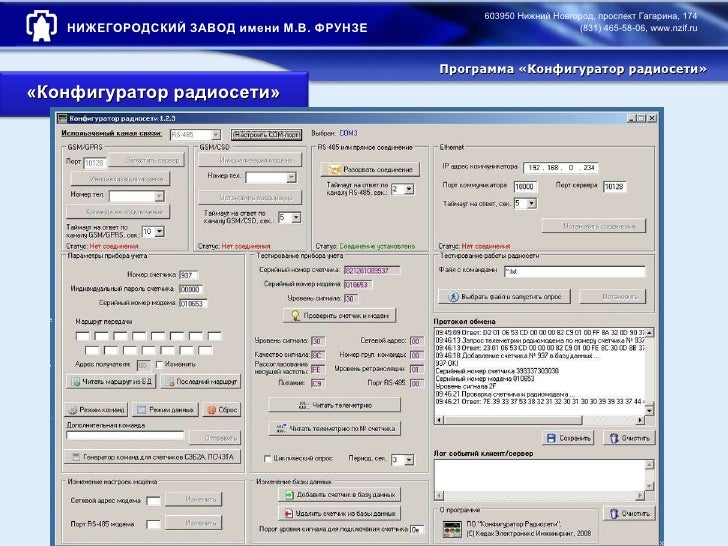Click the serial meter number field 021201009937

point(372,270)
